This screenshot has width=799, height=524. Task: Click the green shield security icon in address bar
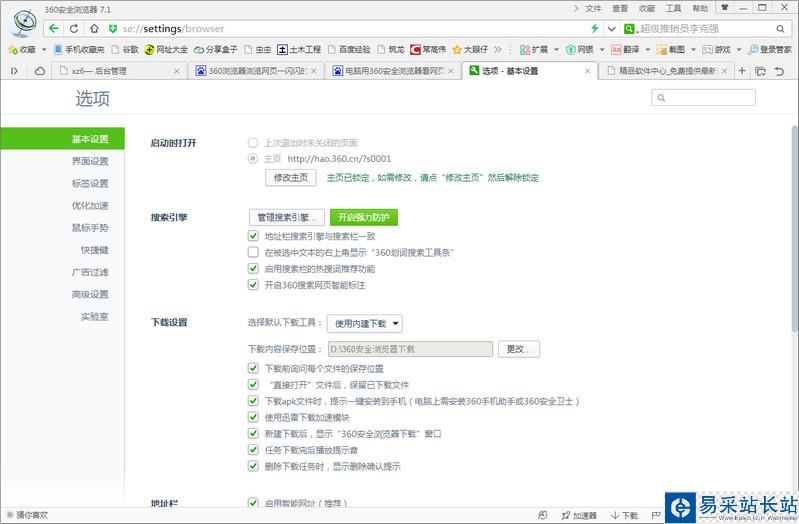[113, 29]
